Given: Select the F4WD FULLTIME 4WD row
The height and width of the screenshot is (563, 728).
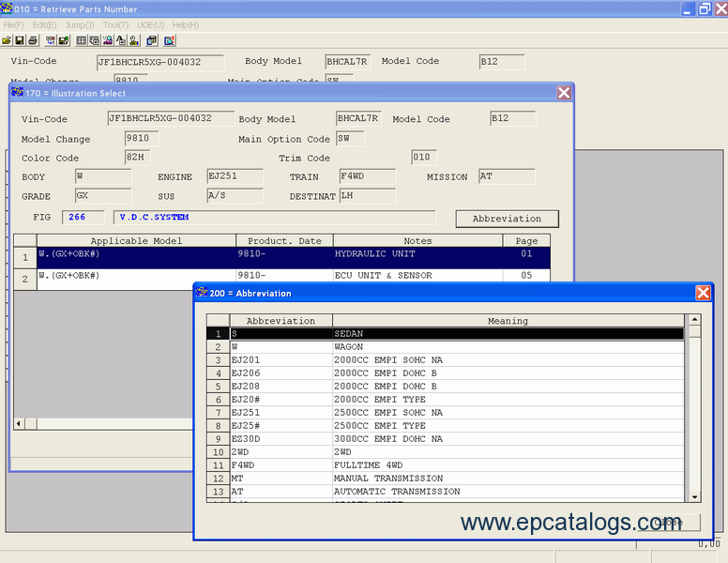Looking at the screenshot, I should click(457, 465).
